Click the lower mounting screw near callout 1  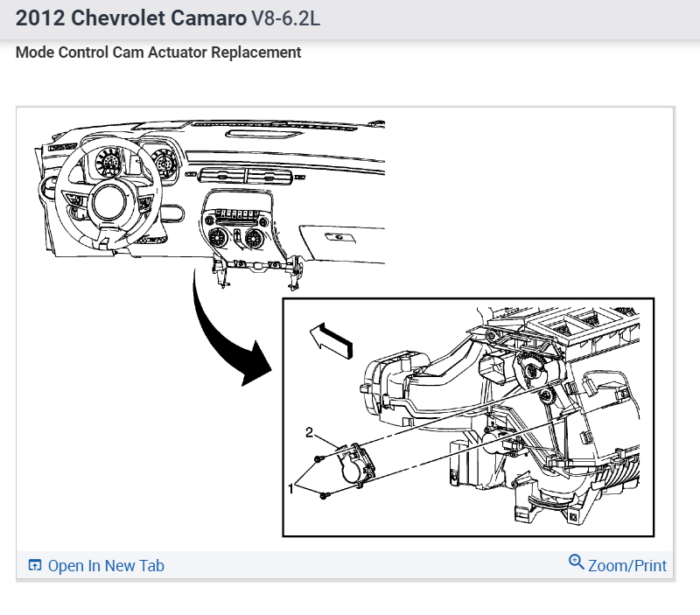325,495
